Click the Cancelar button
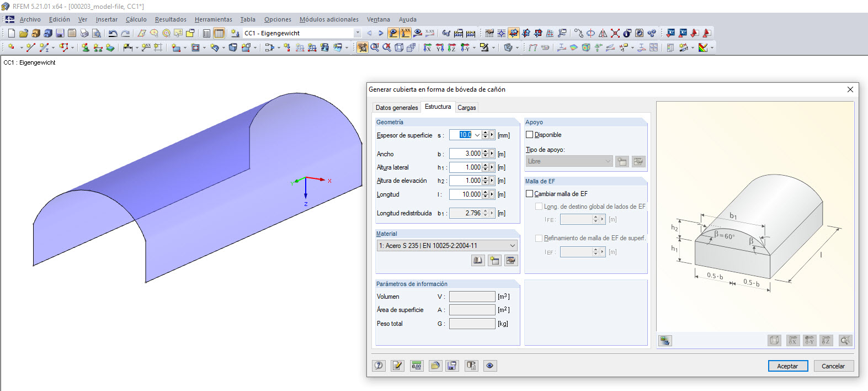The height and width of the screenshot is (391, 868). [833, 366]
